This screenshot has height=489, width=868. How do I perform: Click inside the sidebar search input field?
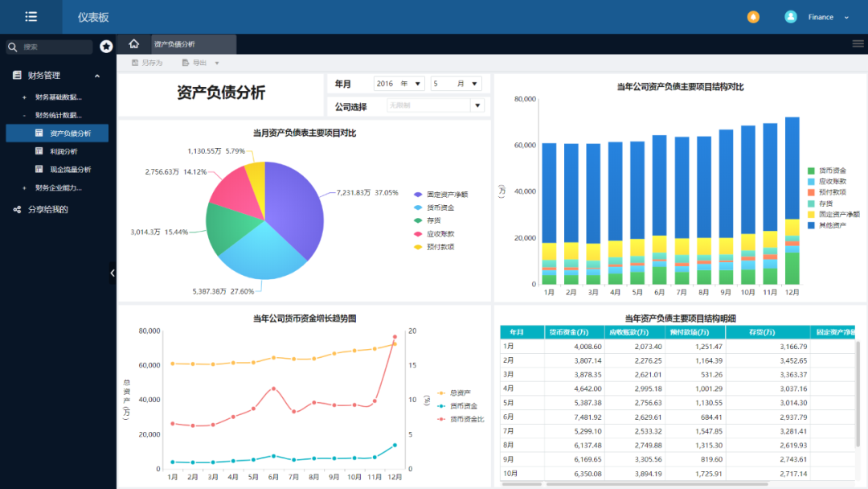coord(48,47)
